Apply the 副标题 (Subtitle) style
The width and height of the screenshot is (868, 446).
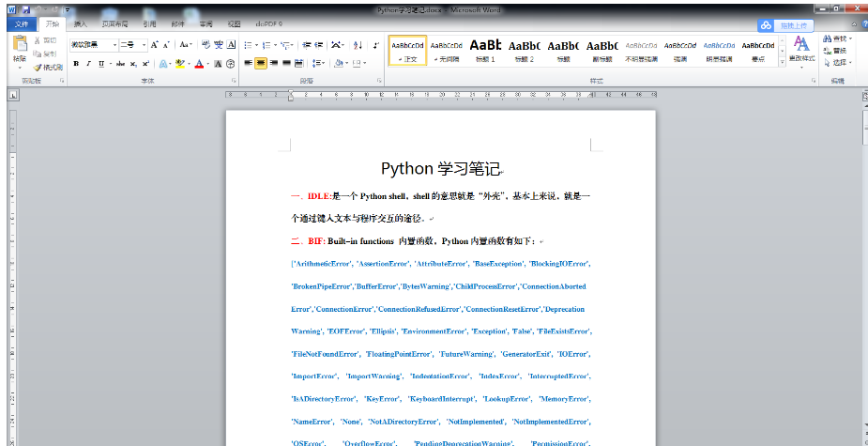[602, 51]
